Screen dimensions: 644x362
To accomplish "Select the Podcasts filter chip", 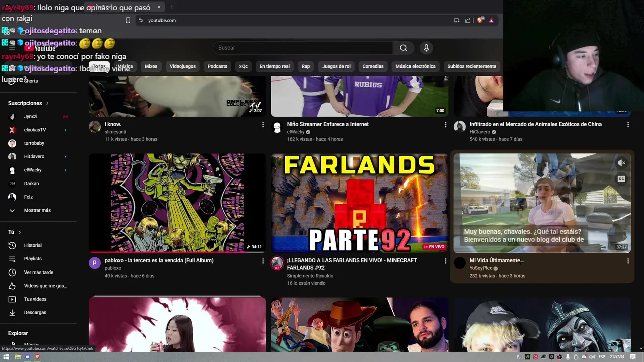I will click(x=217, y=66).
